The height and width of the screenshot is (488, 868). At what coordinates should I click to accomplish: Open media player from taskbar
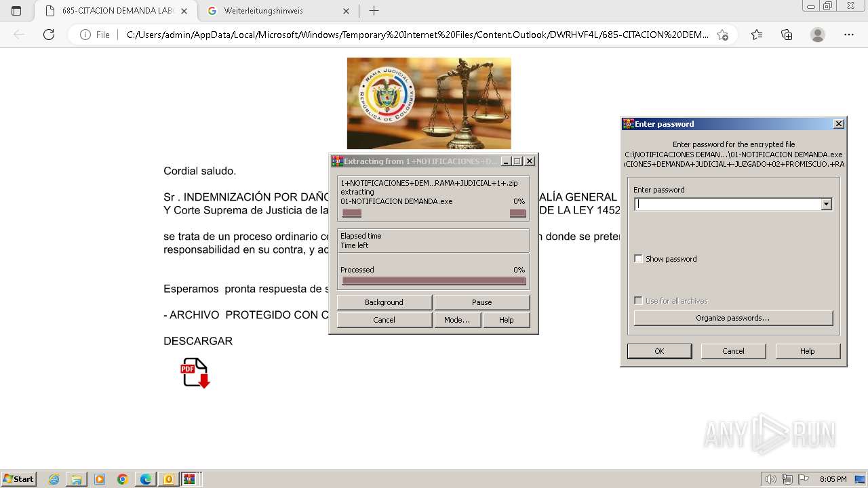[100, 479]
